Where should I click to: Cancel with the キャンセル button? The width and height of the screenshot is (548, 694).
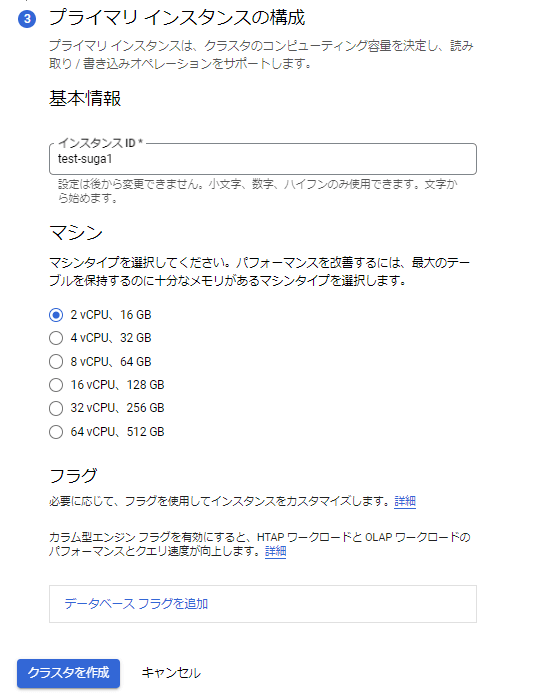[171, 673]
